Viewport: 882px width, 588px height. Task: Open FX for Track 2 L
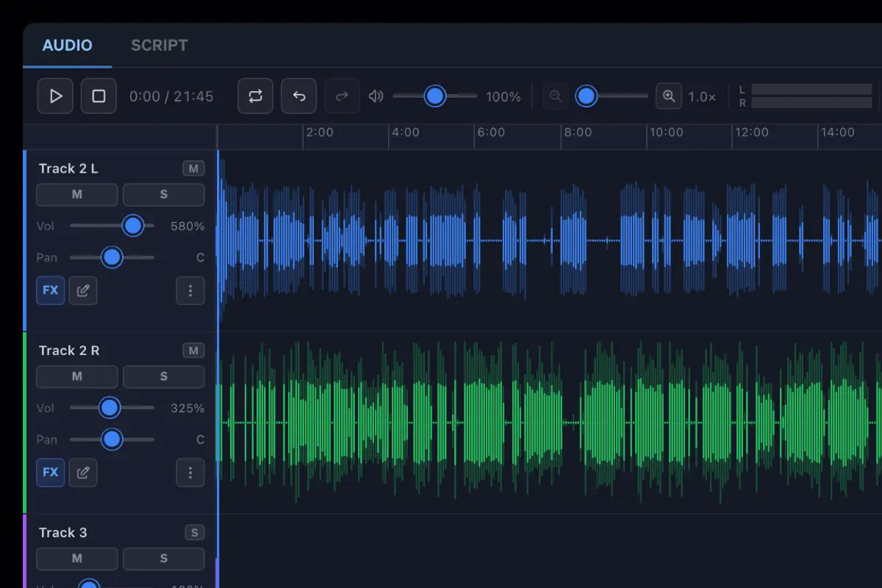click(x=51, y=290)
